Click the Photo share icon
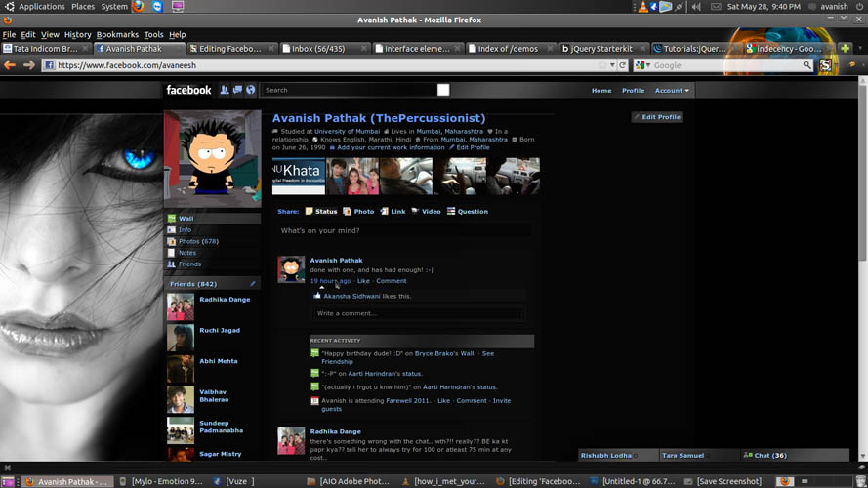The image size is (868, 488). point(347,212)
